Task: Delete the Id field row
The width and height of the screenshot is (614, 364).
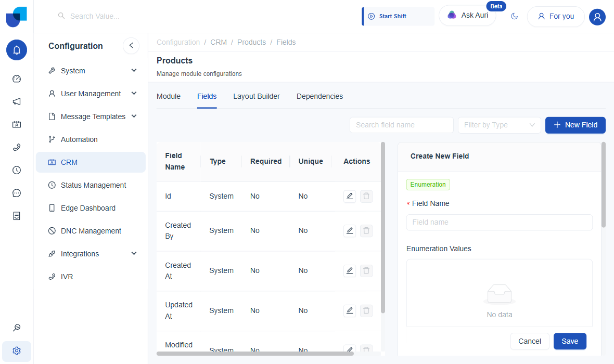Action: pyautogui.click(x=366, y=196)
